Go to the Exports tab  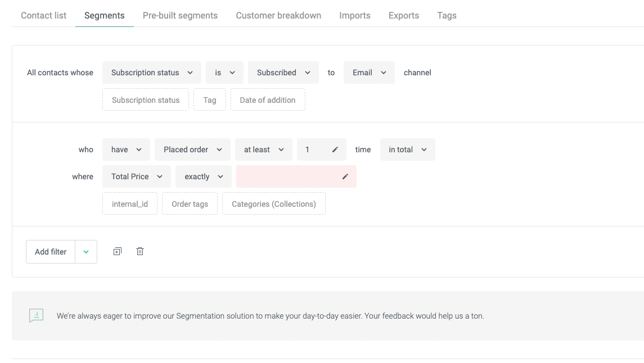point(404,16)
